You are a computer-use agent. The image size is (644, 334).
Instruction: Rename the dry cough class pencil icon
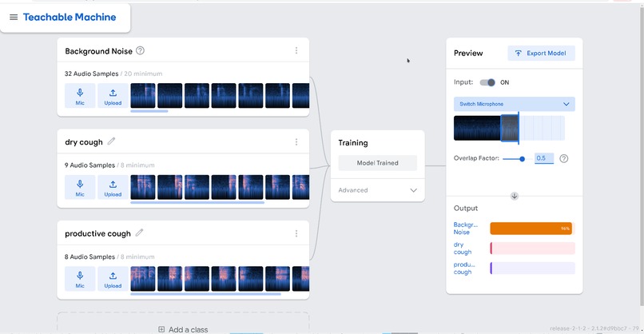click(x=111, y=141)
